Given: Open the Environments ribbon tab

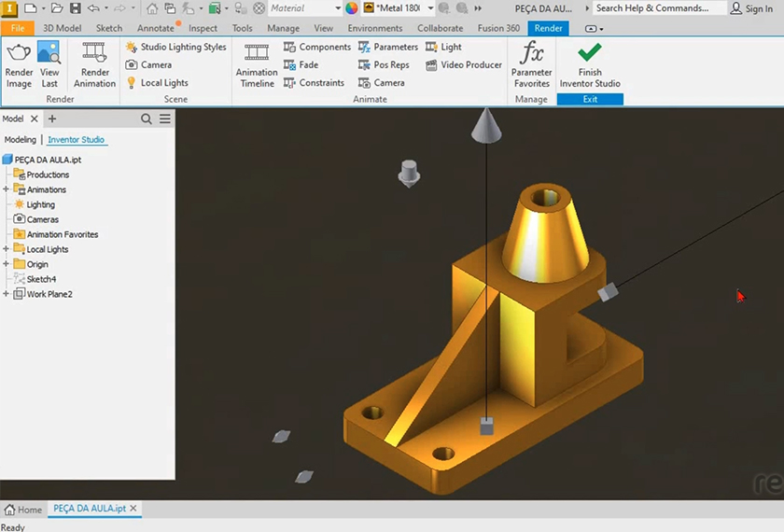Looking at the screenshot, I should 375,28.
